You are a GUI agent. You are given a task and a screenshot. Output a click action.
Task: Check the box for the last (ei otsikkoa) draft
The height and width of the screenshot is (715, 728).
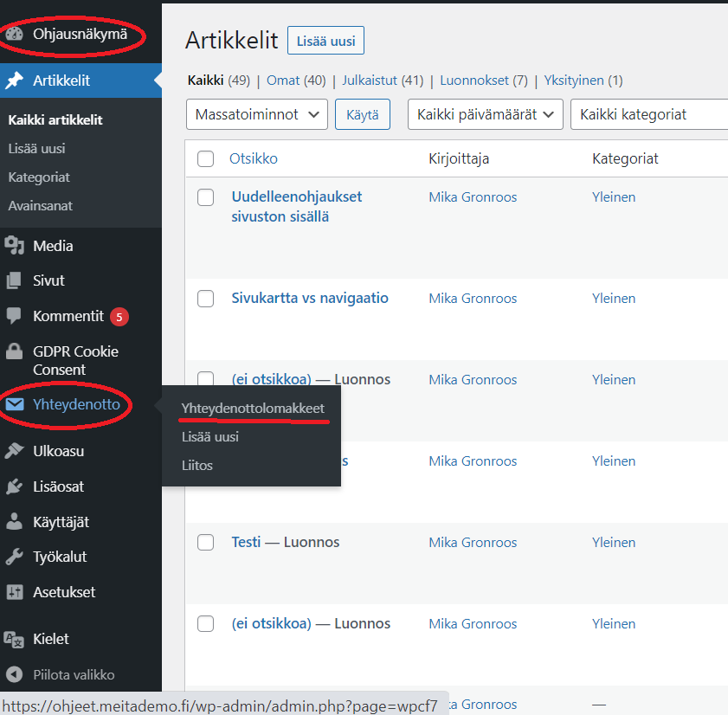[x=205, y=623]
